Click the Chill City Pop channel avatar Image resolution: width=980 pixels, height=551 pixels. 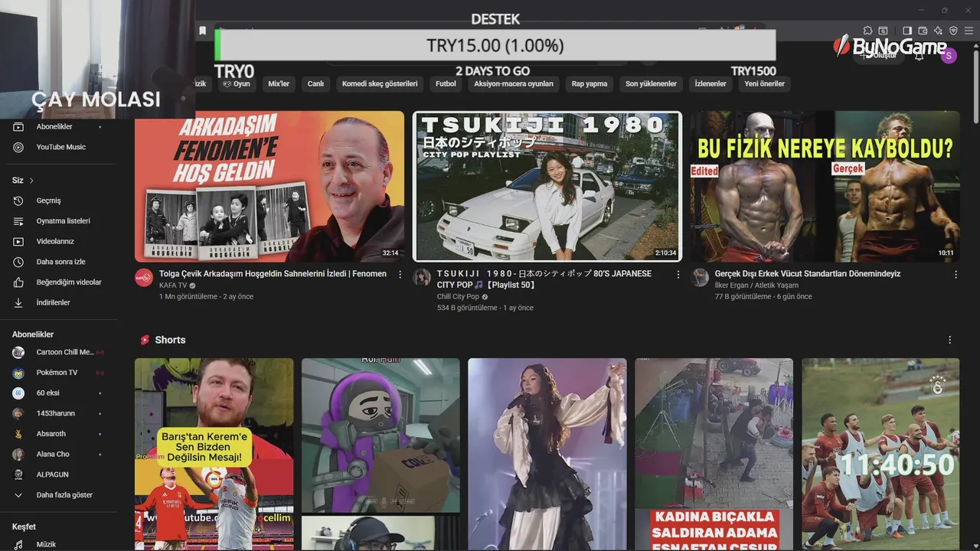tap(422, 277)
